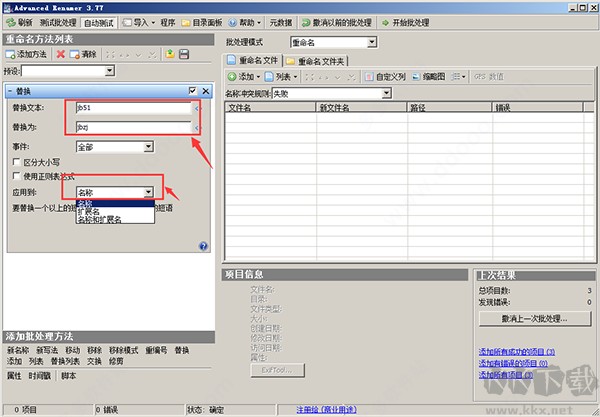The image size is (600, 417).
Task: Click the 替换文本 input field
Action: (134, 108)
